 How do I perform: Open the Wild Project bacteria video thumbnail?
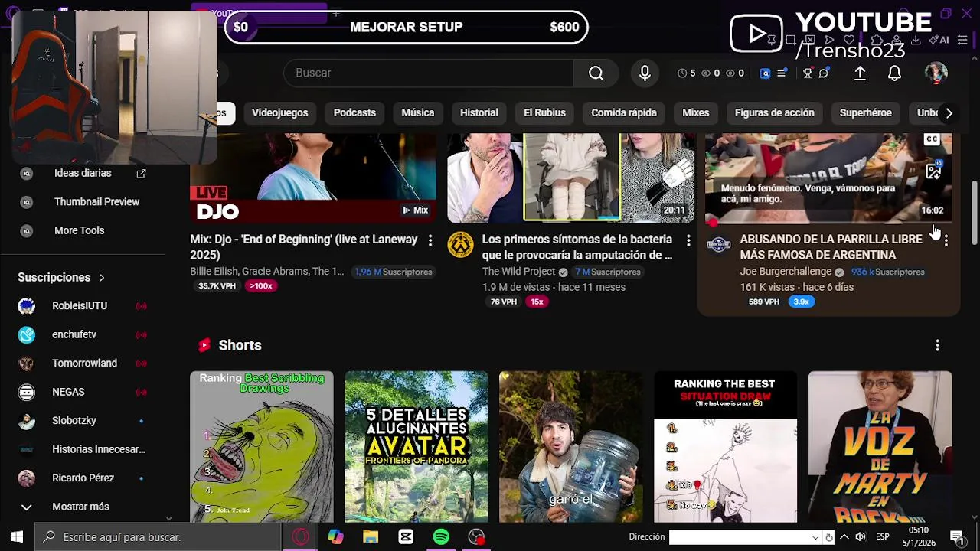point(571,178)
